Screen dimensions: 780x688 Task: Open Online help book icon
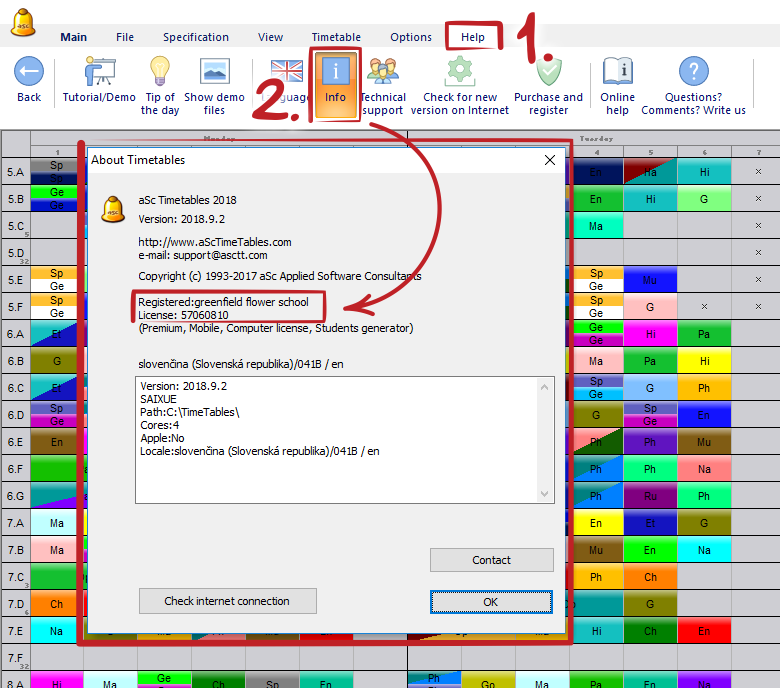[x=618, y=72]
